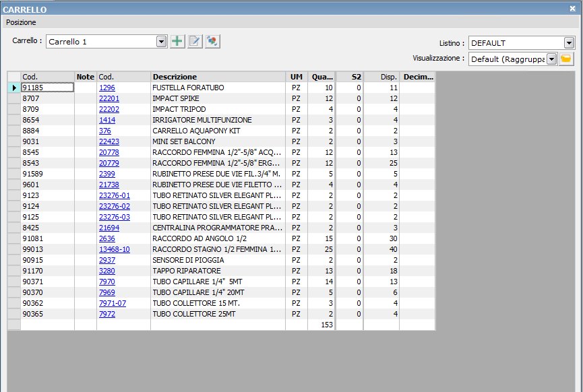Open the Posizione menu

coord(21,22)
